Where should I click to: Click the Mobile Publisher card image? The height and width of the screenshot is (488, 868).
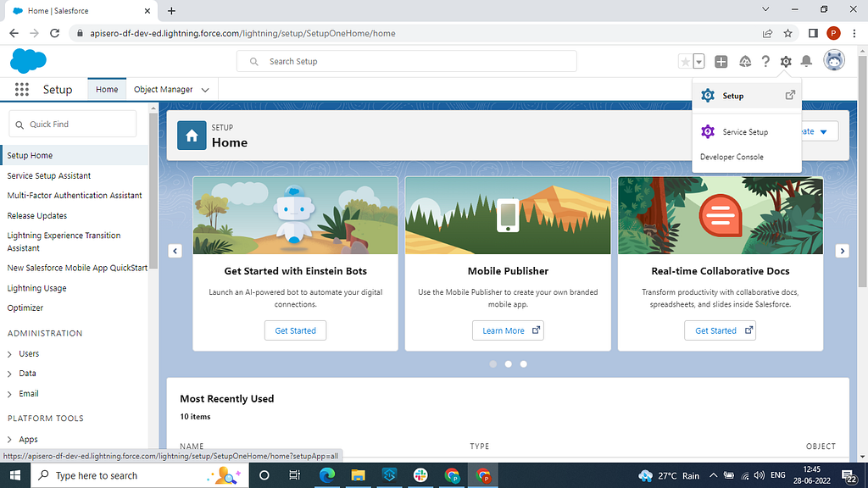[x=508, y=215]
